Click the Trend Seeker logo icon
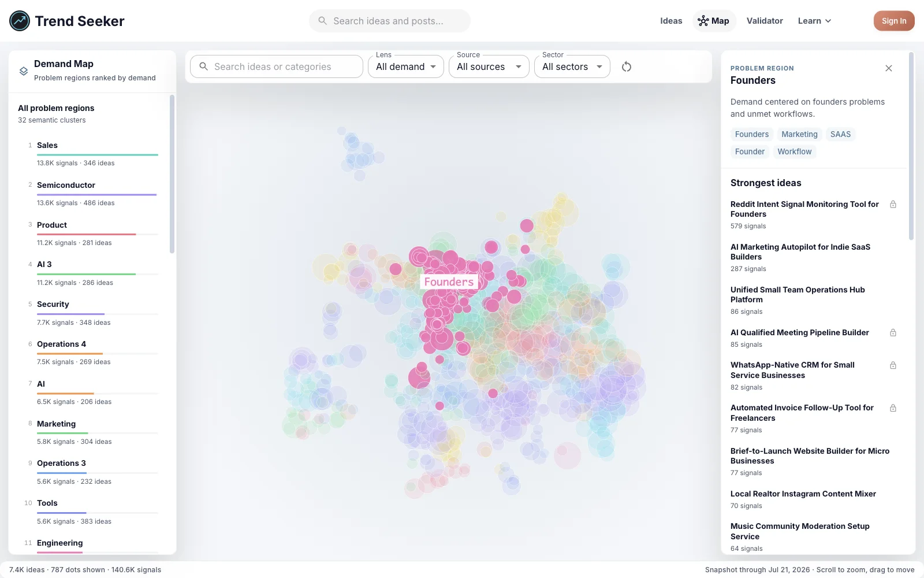This screenshot has height=578, width=924. click(x=20, y=21)
